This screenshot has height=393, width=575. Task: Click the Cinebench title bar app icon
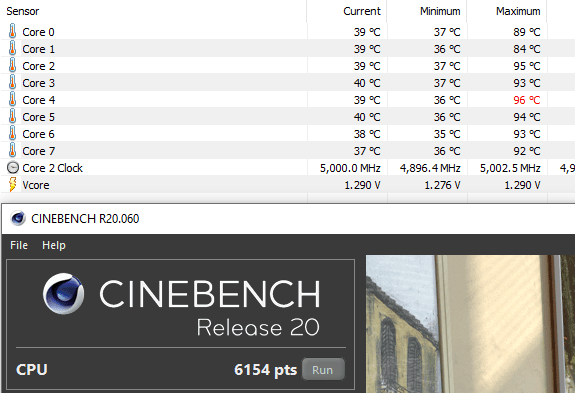[x=18, y=218]
